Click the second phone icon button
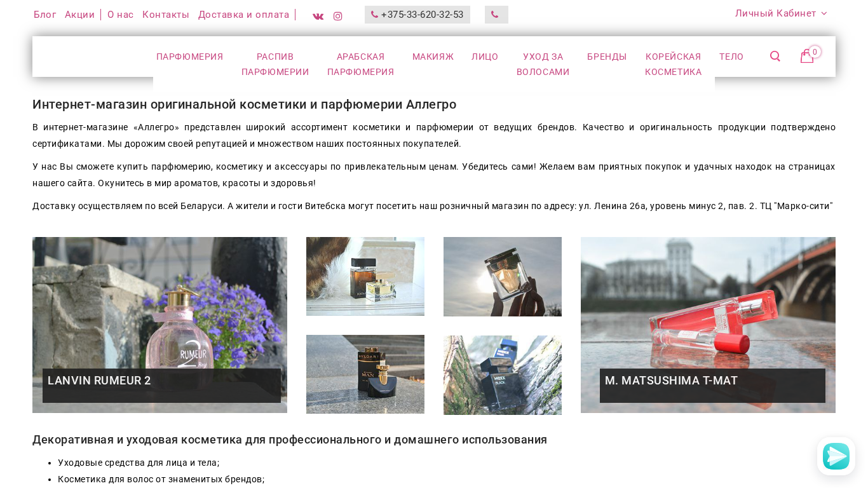 496,15
